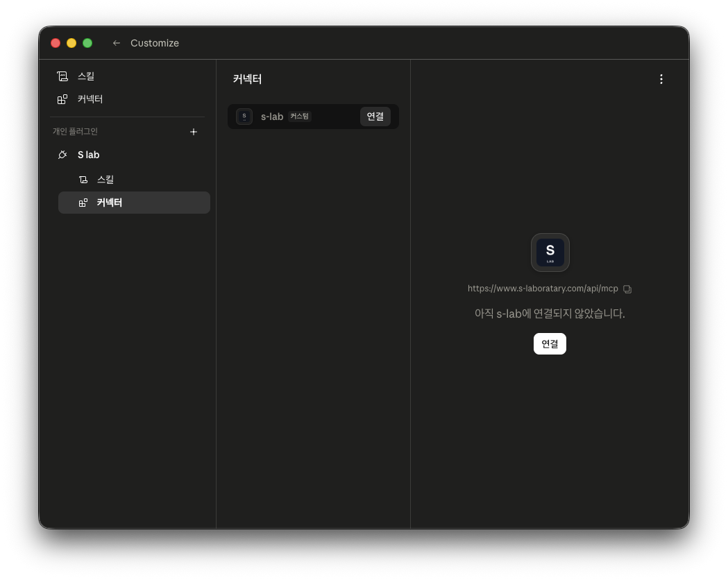The height and width of the screenshot is (580, 728).
Task: Click the top-level 커넥터 blocks icon
Action: pos(62,99)
